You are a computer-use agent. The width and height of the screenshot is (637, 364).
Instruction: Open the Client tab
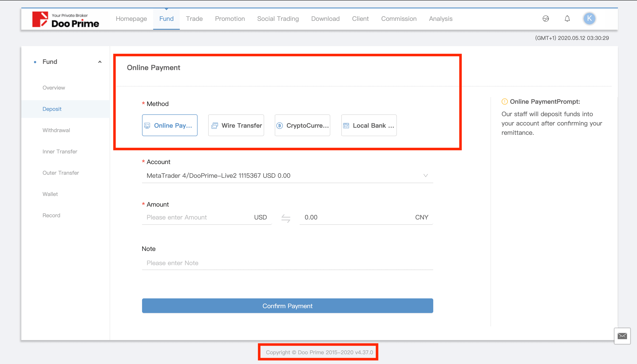pyautogui.click(x=360, y=19)
